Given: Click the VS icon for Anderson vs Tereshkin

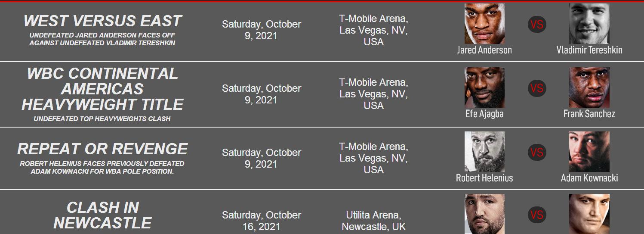Looking at the screenshot, I should click(537, 24).
